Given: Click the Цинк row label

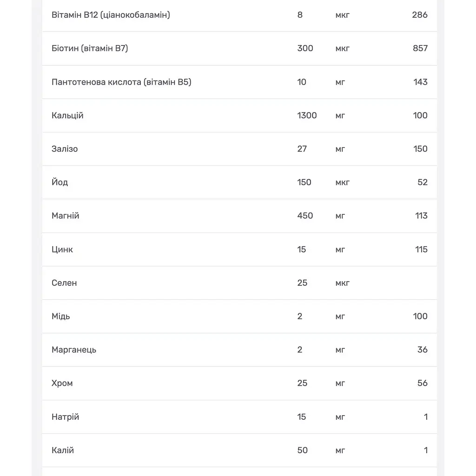Looking at the screenshot, I should 62,250.
